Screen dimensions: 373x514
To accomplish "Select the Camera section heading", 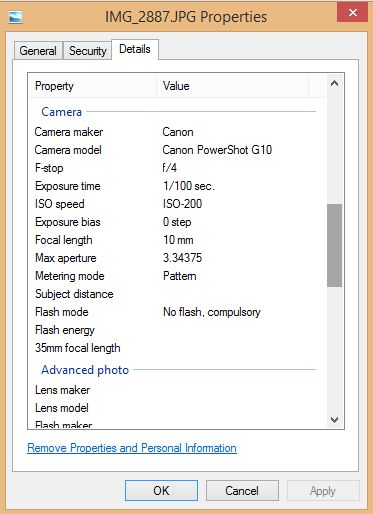I will click(x=62, y=112).
